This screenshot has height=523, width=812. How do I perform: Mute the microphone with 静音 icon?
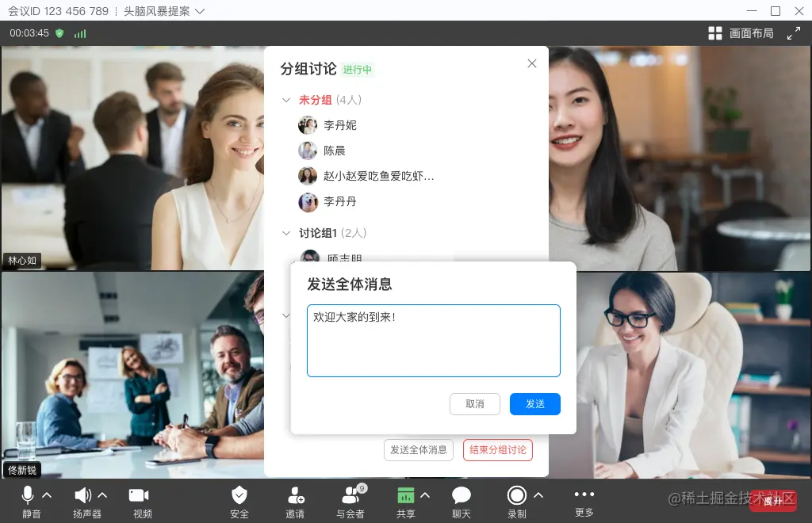pos(28,495)
